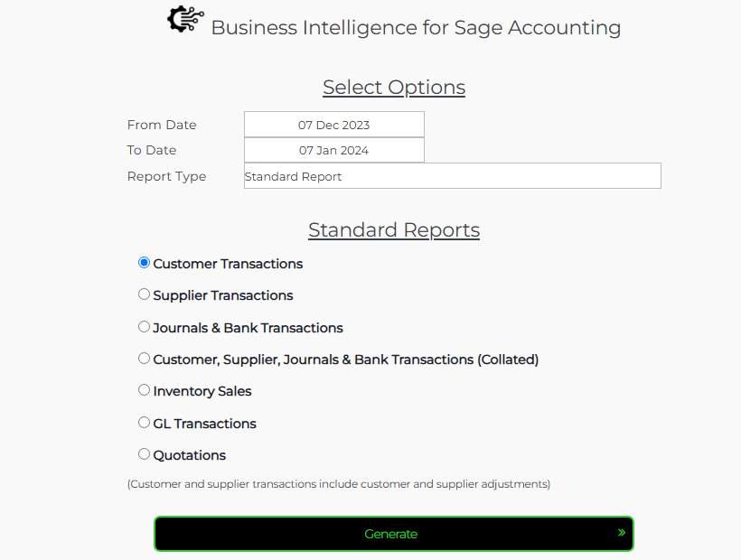Select the Supplier Transactions radio button
The image size is (741, 560).
pyautogui.click(x=144, y=294)
